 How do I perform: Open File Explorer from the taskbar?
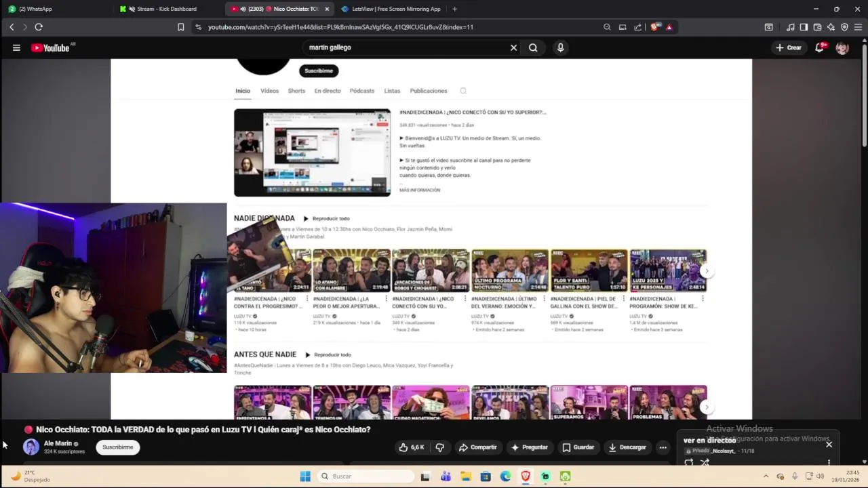coord(466,476)
